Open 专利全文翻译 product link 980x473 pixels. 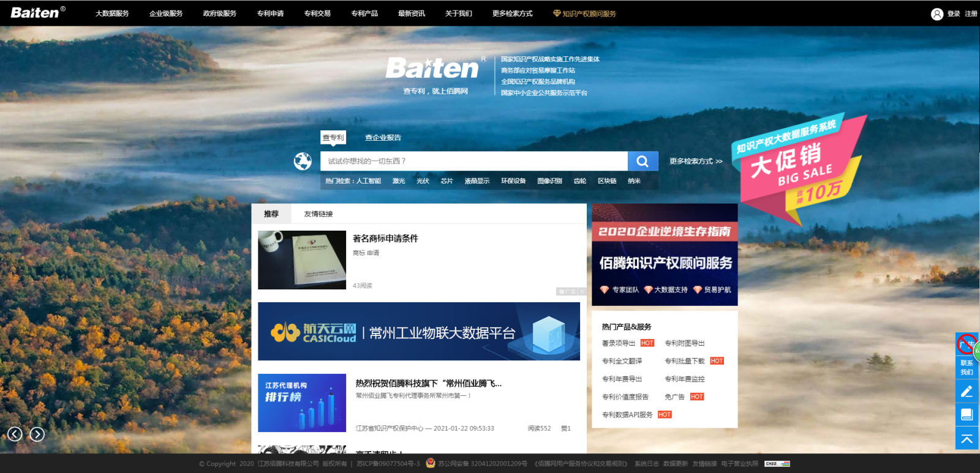click(x=622, y=361)
